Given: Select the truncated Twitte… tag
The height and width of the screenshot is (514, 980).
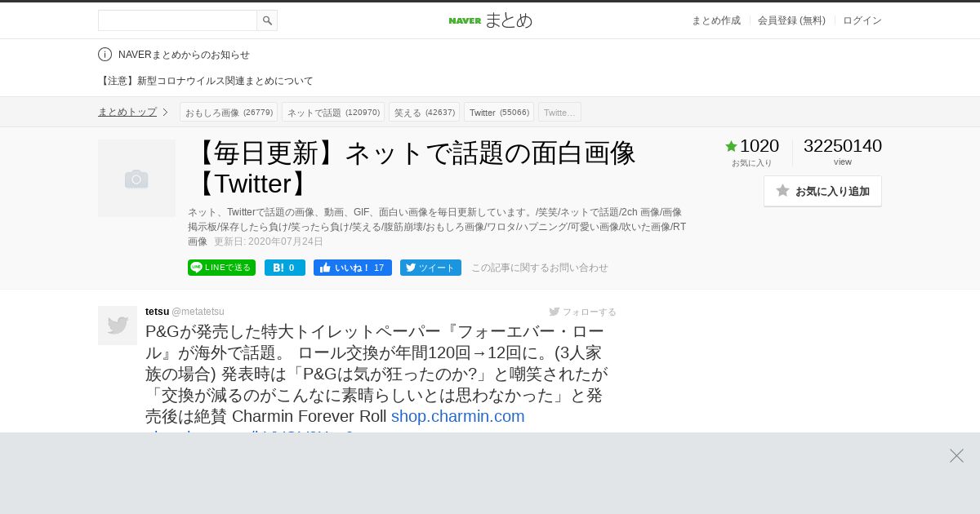Looking at the screenshot, I should [x=559, y=112].
